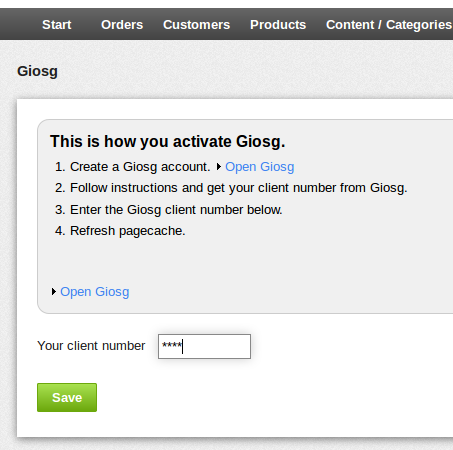This screenshot has height=450, width=453.
Task: Click step 1 'Create a Giosg account' text
Action: click(140, 167)
